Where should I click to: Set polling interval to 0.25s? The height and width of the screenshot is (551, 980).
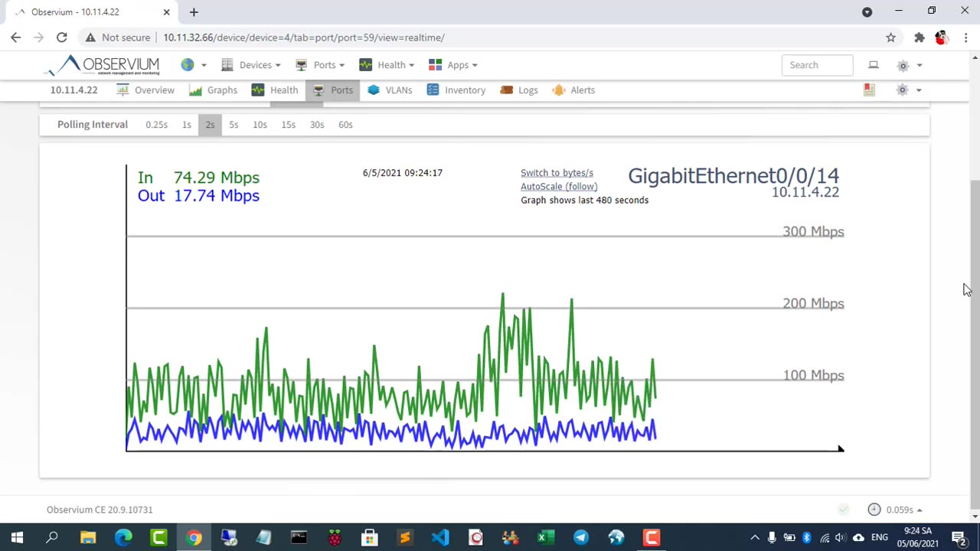156,125
